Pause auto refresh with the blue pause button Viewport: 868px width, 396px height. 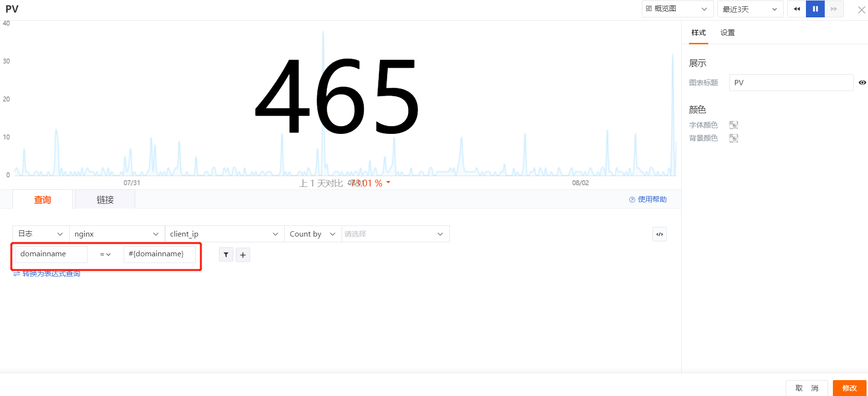point(816,9)
